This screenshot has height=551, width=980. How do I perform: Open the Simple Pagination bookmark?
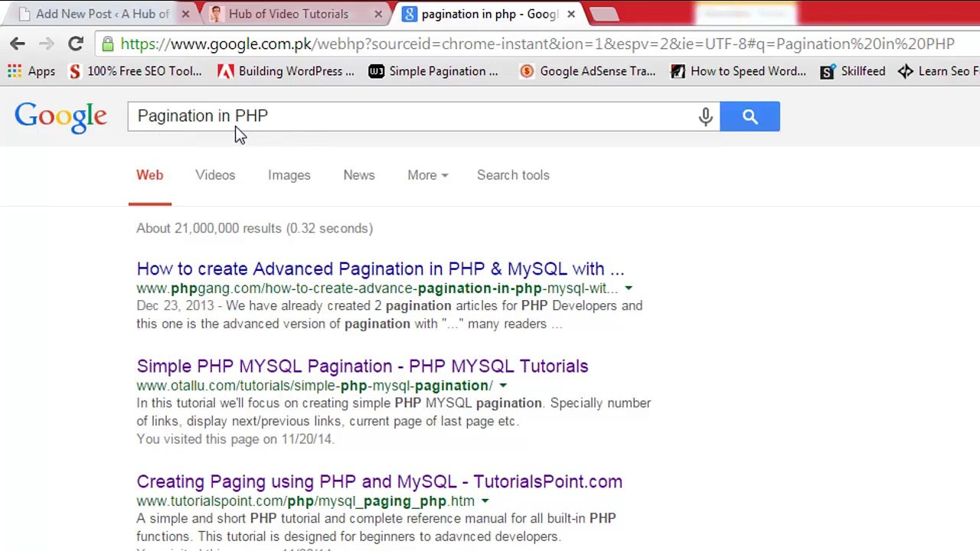pyautogui.click(x=433, y=71)
